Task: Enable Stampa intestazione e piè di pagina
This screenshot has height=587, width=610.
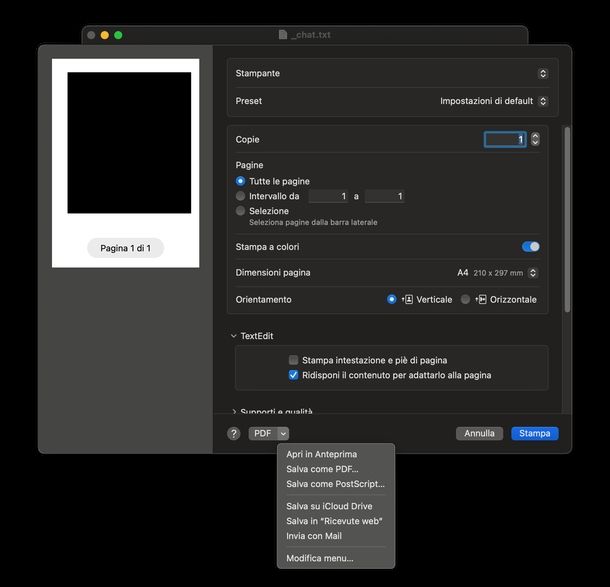Action: pos(293,360)
